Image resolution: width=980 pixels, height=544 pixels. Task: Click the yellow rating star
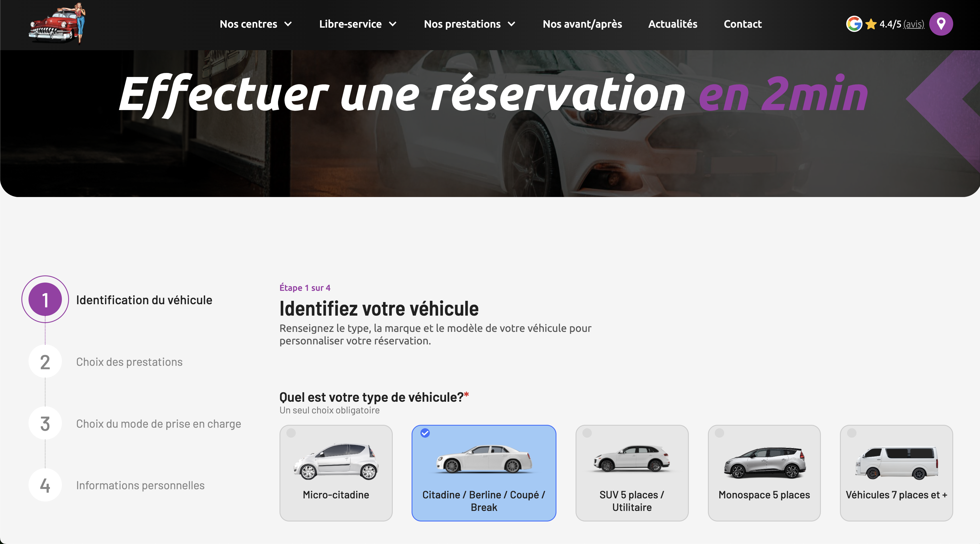(x=871, y=24)
